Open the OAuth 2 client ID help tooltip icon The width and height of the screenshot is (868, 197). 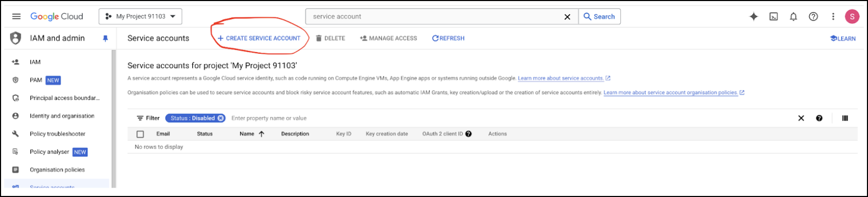pyautogui.click(x=468, y=134)
